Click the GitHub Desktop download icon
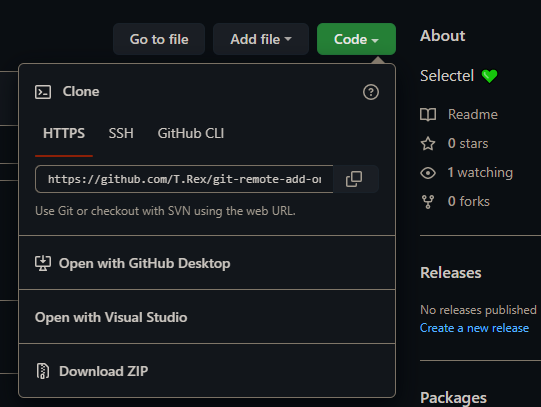This screenshot has height=407, width=541. (x=43, y=263)
